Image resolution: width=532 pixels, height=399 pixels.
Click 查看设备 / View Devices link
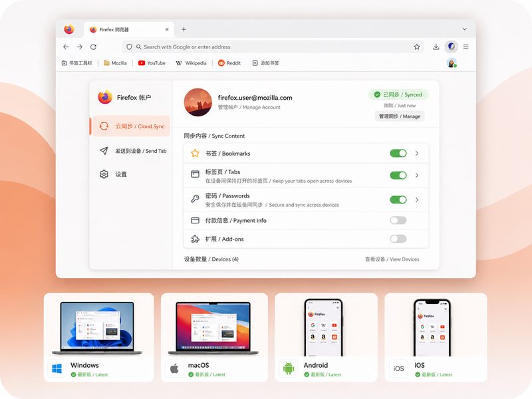[392, 259]
